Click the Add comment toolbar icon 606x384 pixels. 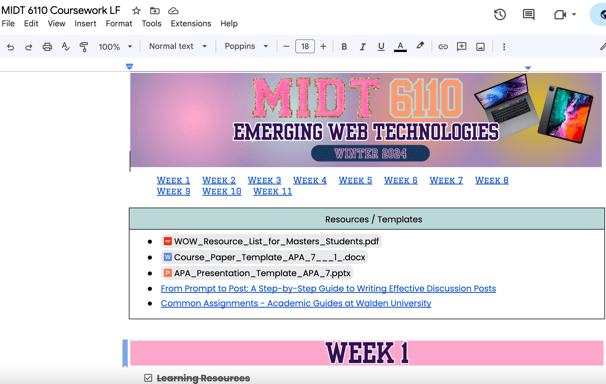pos(461,47)
